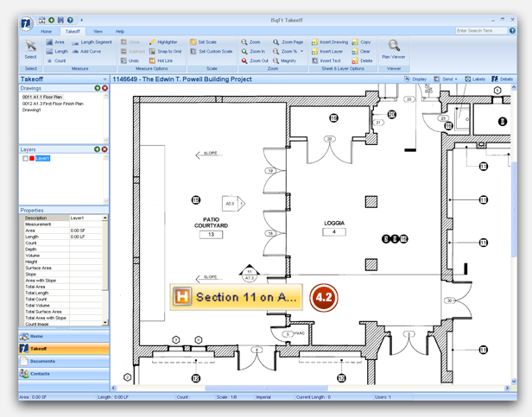This screenshot has height=417, width=532.
Task: Open the Help ribbon tab
Action: (x=120, y=31)
